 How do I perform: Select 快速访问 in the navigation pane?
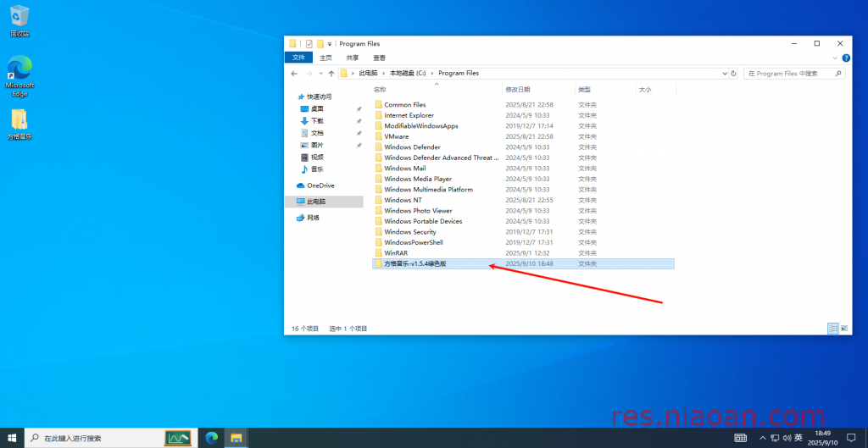319,97
